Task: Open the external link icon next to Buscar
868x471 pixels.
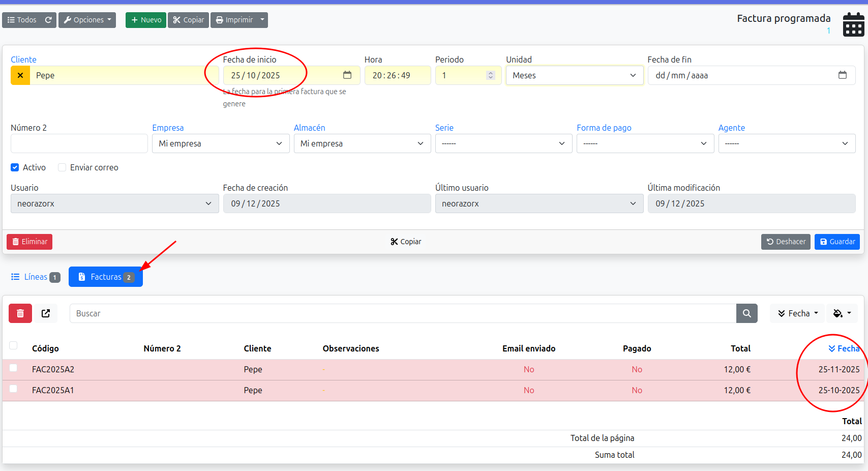Action: [46, 313]
